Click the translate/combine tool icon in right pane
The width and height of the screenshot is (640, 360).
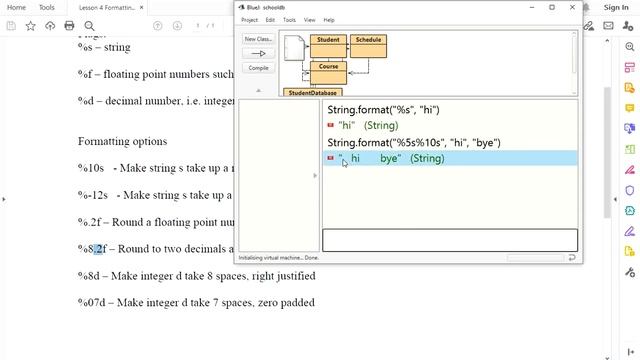[629, 129]
